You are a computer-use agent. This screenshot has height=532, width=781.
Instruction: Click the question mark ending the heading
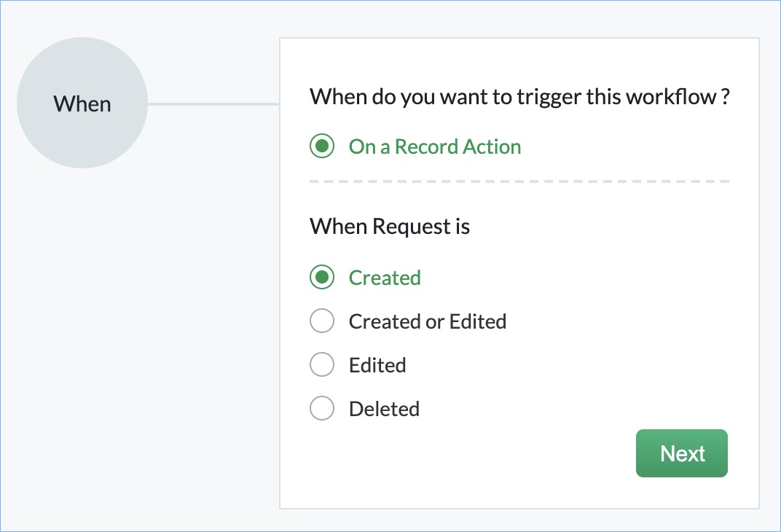tap(725, 97)
